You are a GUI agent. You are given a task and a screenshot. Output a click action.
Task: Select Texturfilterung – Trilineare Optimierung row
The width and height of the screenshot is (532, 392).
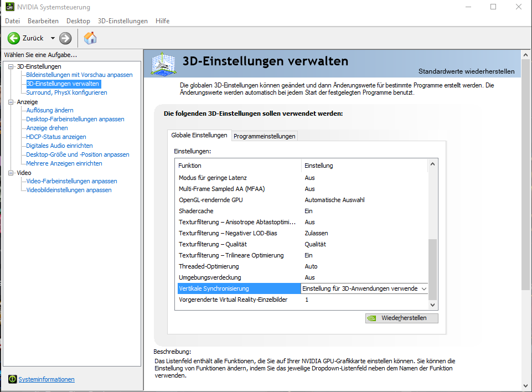pos(302,255)
